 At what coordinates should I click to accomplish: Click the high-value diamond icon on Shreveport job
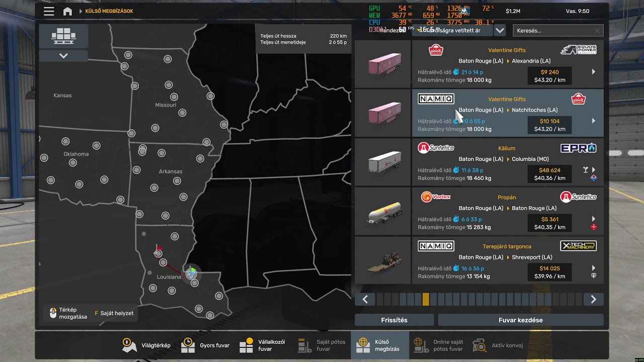594,276
